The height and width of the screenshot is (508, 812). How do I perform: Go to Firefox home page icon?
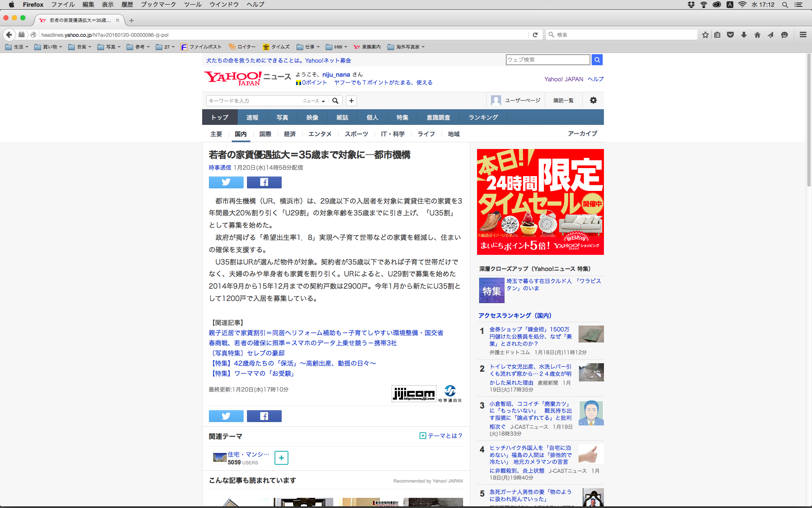coord(757,35)
